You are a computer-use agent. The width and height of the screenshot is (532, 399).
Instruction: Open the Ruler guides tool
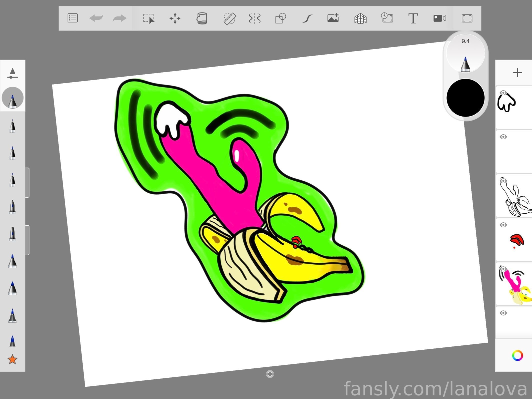pos(229,19)
